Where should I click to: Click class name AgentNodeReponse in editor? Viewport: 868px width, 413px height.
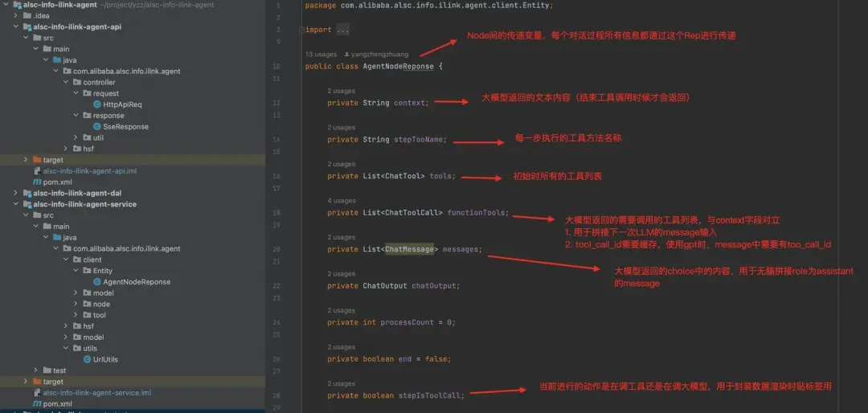tap(398, 67)
